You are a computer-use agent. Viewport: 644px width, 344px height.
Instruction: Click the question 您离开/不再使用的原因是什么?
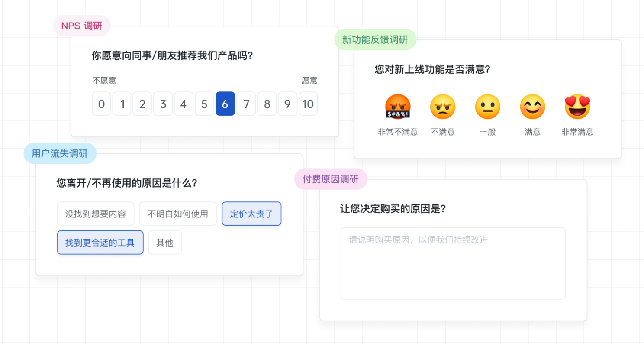127,183
